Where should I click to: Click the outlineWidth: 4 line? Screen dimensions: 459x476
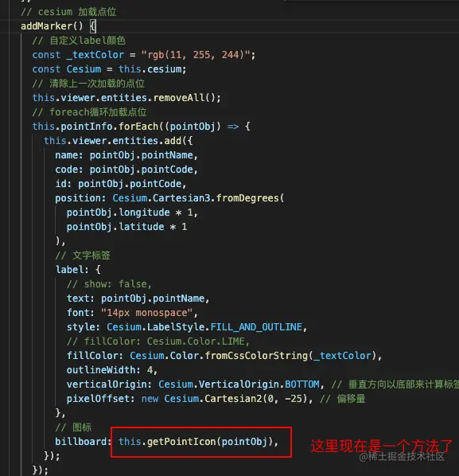[x=112, y=370]
